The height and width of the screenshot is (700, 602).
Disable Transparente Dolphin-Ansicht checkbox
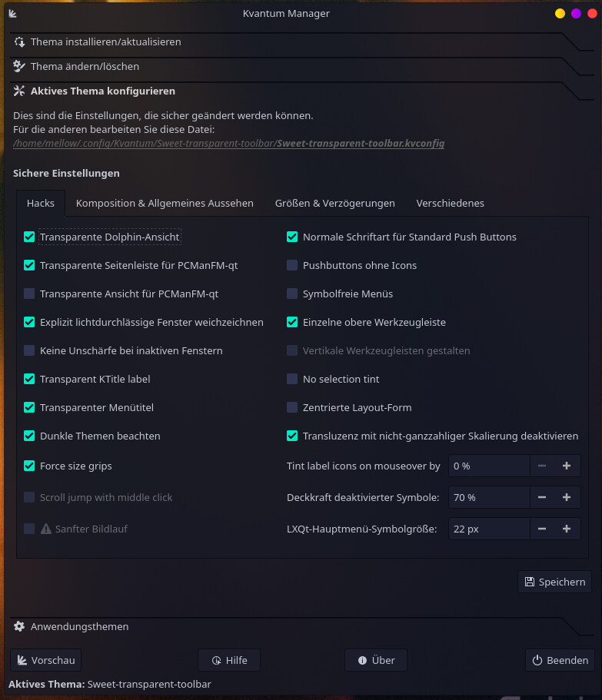click(29, 237)
